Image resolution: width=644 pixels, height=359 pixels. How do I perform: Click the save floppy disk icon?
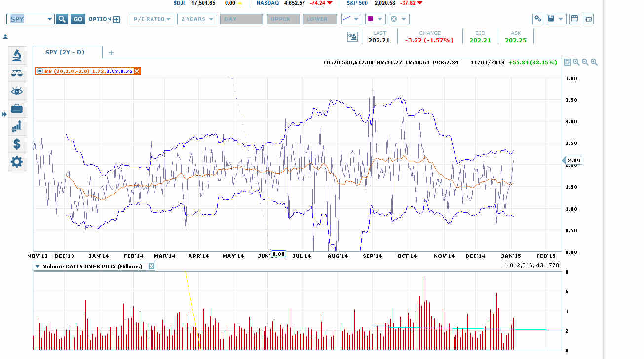pos(550,19)
